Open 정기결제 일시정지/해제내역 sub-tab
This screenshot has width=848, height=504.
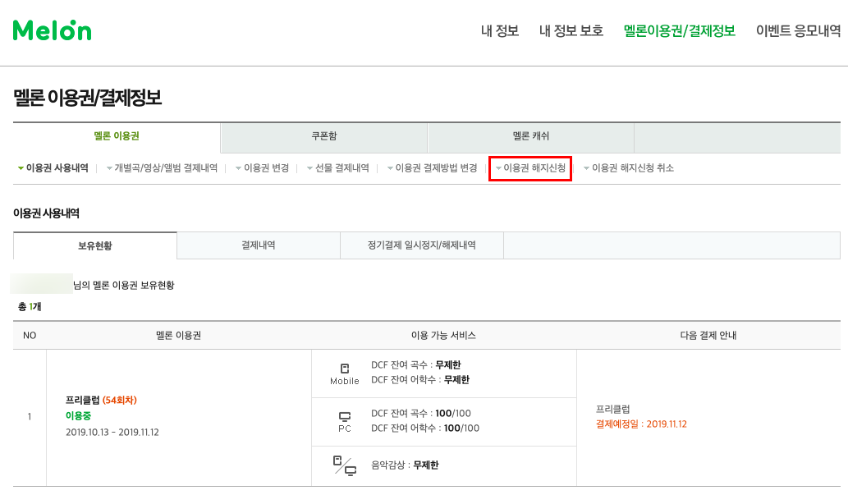422,245
